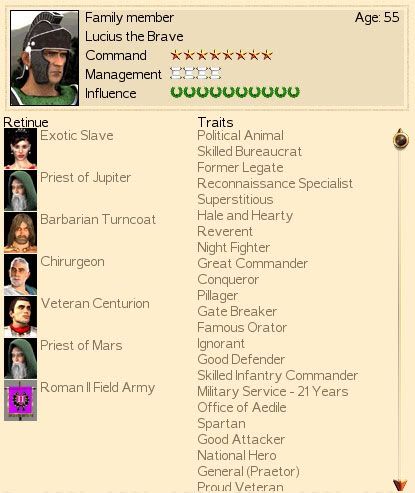Click the Skilled Infantry Commander trait

click(277, 376)
